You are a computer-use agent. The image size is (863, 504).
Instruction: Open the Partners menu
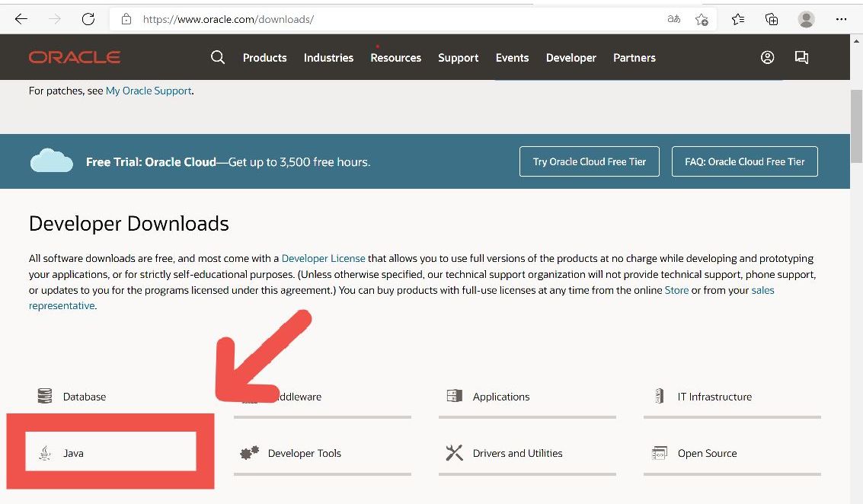tap(634, 58)
